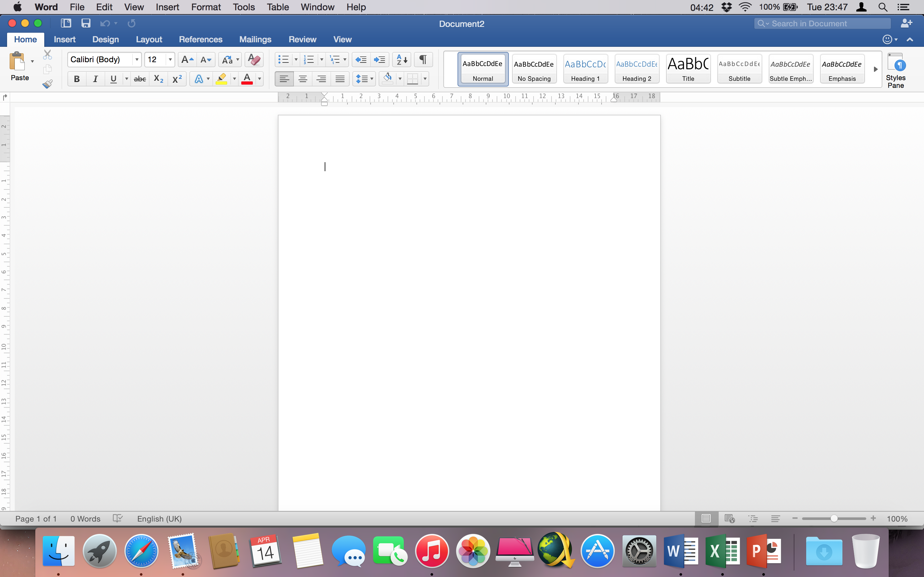Image resolution: width=924 pixels, height=577 pixels.
Task: Open the Calibri font name dropdown
Action: click(137, 60)
